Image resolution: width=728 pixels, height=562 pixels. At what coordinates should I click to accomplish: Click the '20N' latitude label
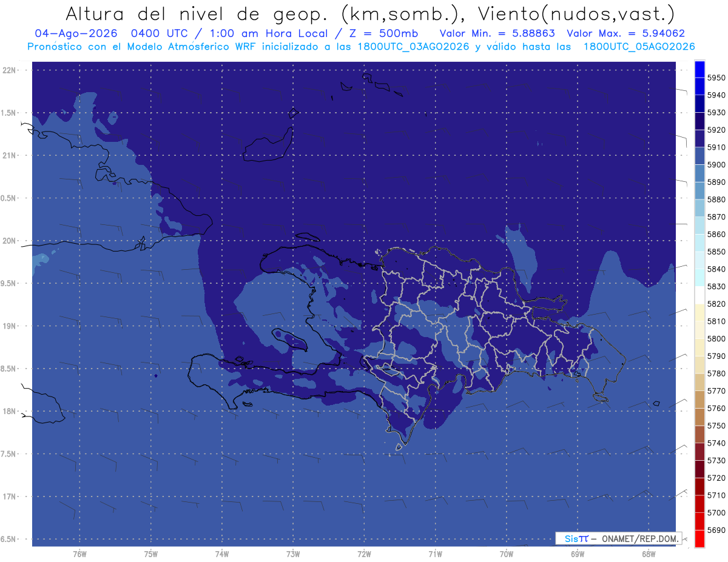pyautogui.click(x=10, y=241)
